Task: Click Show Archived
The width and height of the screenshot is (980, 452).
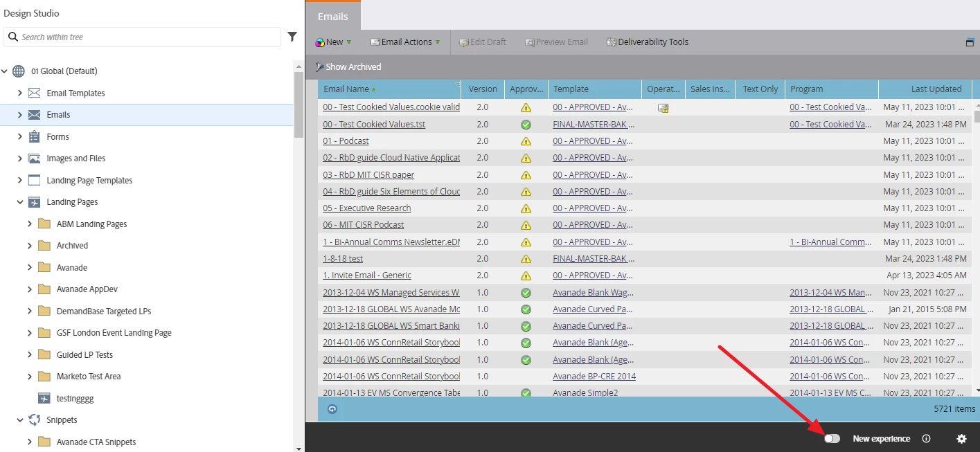Action: pyautogui.click(x=348, y=67)
